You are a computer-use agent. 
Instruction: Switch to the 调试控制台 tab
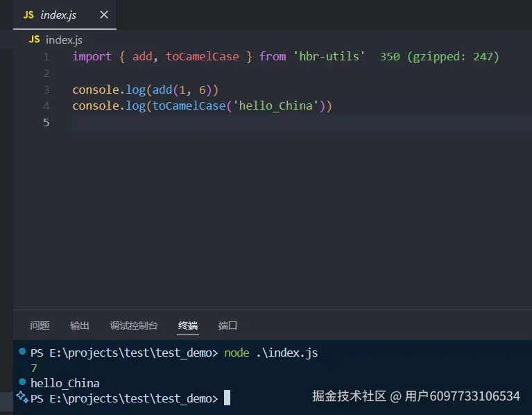(134, 325)
